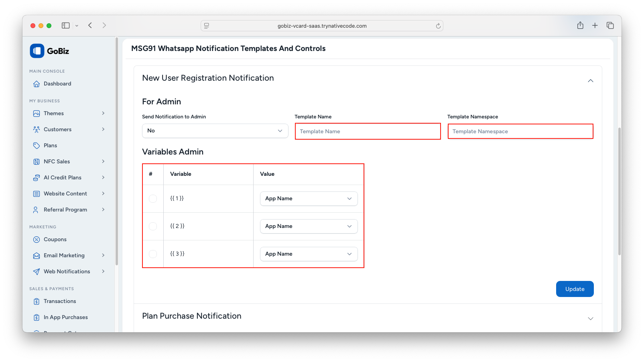Click the Web Notifications paper plane icon

click(x=37, y=272)
